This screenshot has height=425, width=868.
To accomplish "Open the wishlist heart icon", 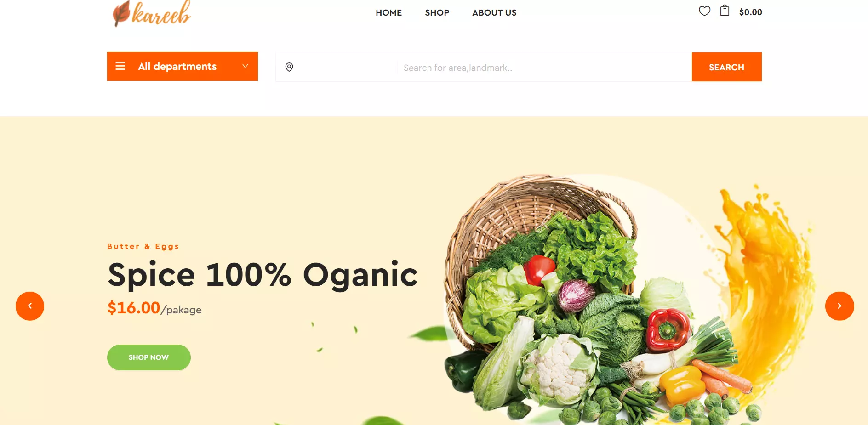I will pos(704,11).
